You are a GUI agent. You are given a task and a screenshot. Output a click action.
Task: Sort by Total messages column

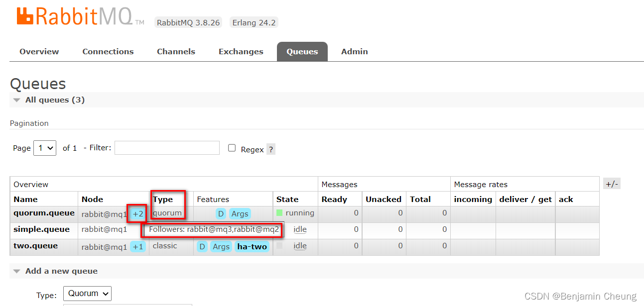[420, 199]
